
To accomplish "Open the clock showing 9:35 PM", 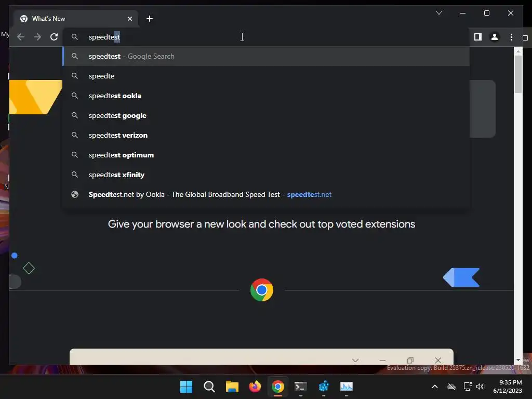I will 508,387.
